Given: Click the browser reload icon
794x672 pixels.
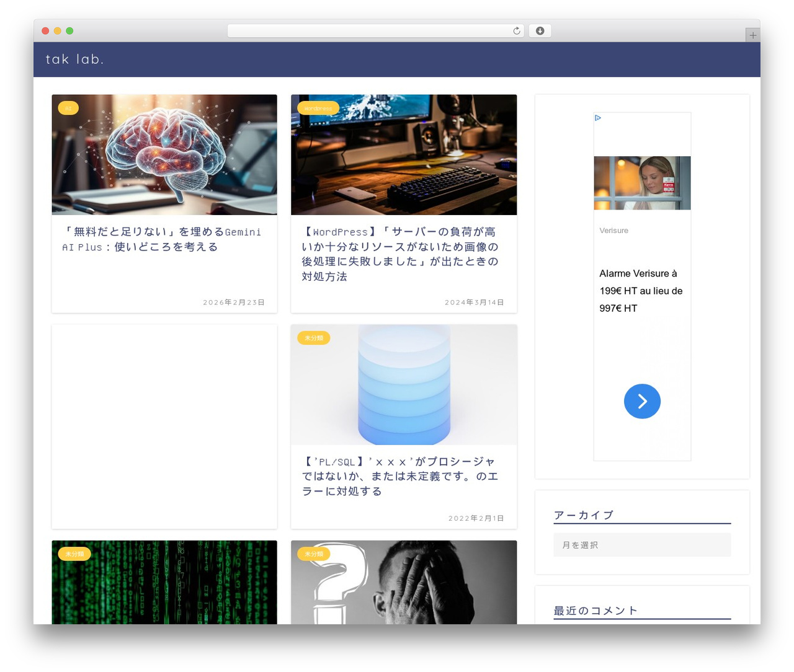Looking at the screenshot, I should click(x=517, y=31).
